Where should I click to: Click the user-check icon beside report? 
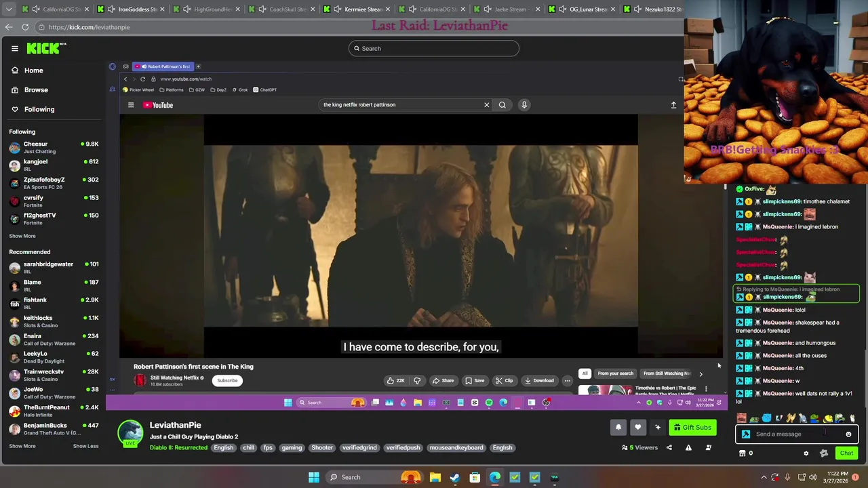click(708, 447)
